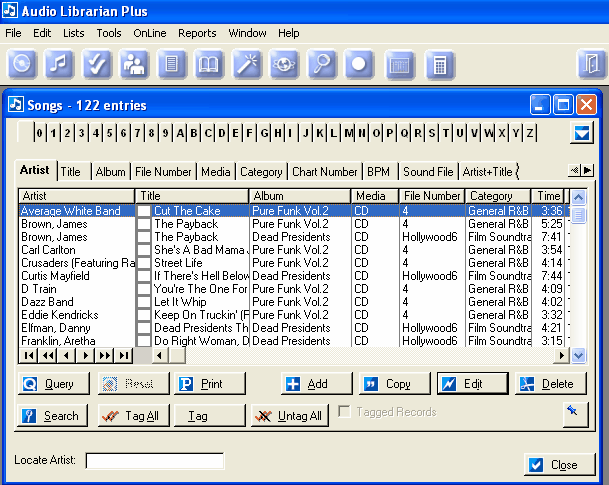Switch to the Album tab
609x485 pixels.
pos(111,172)
